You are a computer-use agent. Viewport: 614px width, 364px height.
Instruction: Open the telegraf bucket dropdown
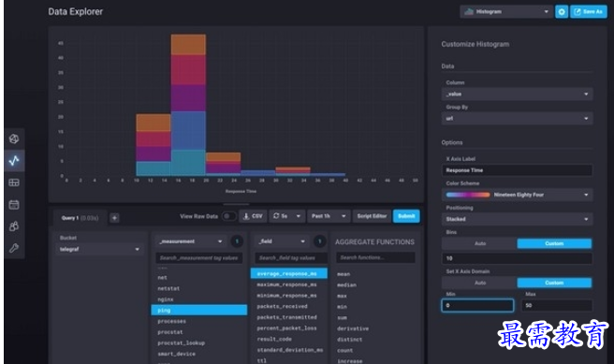pyautogui.click(x=99, y=249)
